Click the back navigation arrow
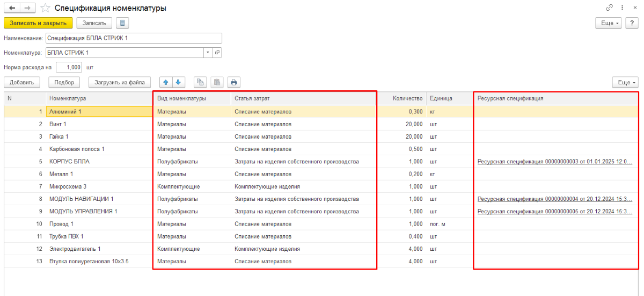 12,8
